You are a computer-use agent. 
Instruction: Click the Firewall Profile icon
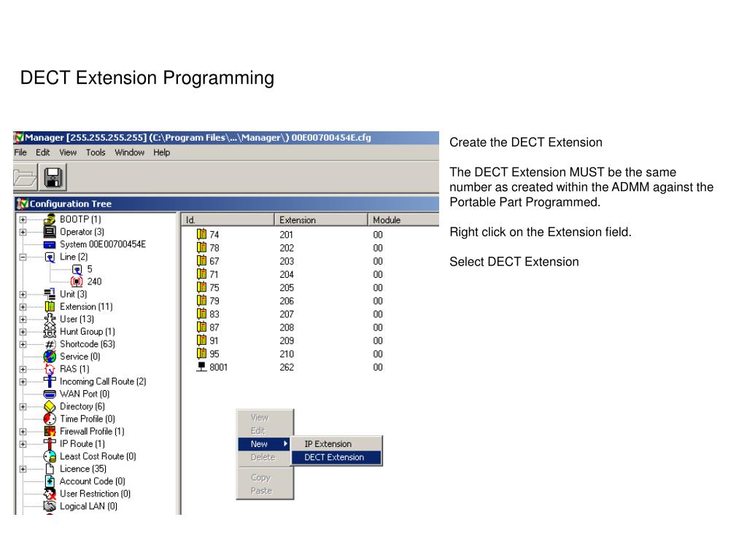50,432
